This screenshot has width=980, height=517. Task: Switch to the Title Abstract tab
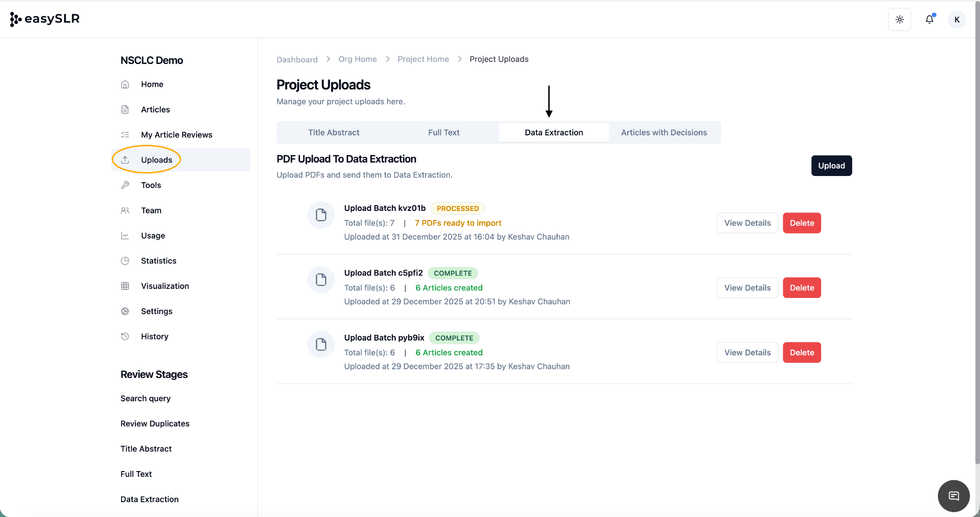[x=334, y=132]
